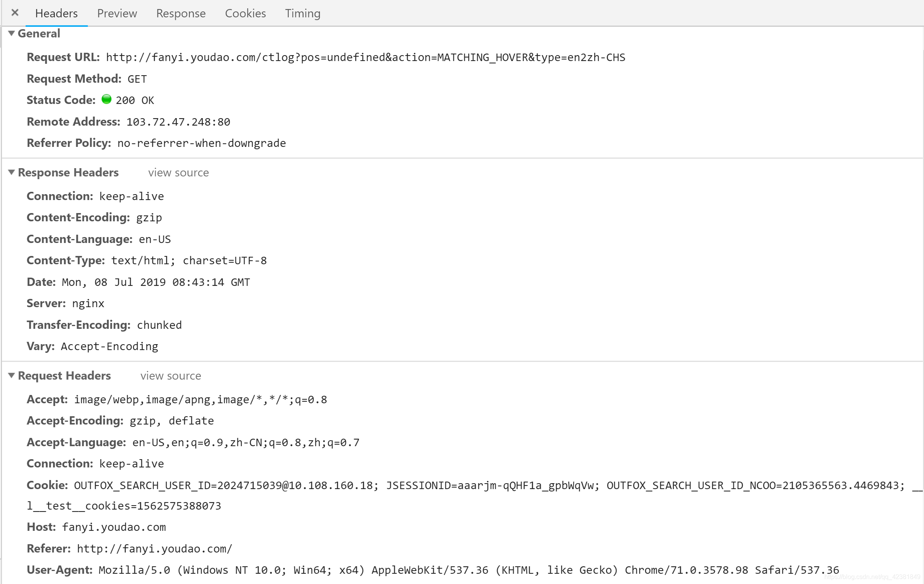Click view source next to Response Headers

point(178,173)
